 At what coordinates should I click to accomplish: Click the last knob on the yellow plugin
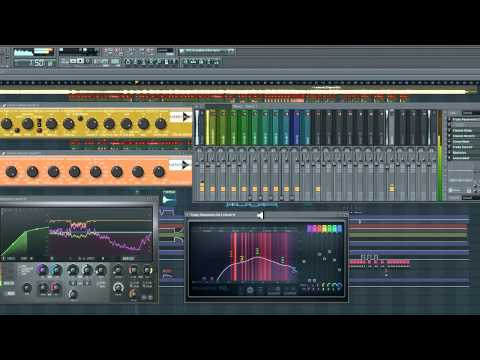click(x=161, y=124)
